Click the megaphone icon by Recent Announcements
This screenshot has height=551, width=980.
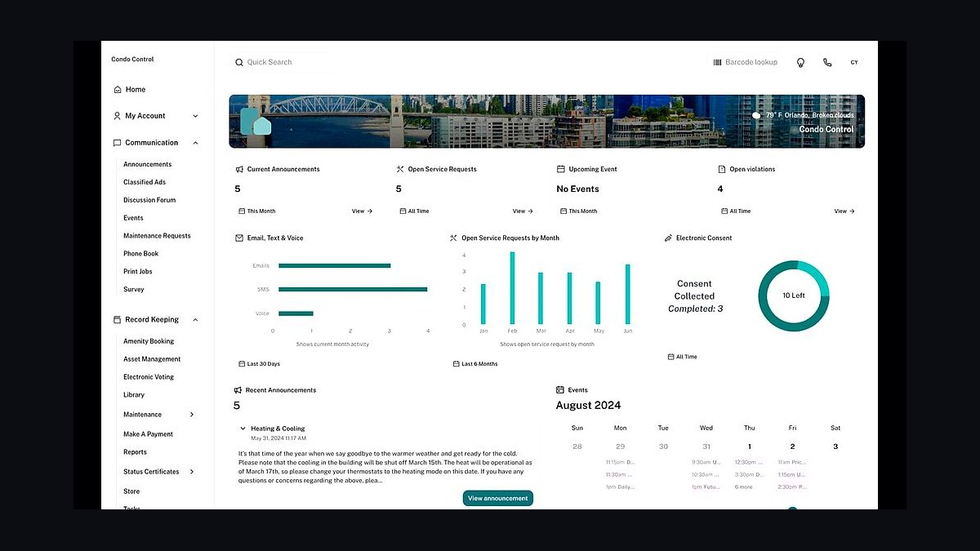click(238, 390)
